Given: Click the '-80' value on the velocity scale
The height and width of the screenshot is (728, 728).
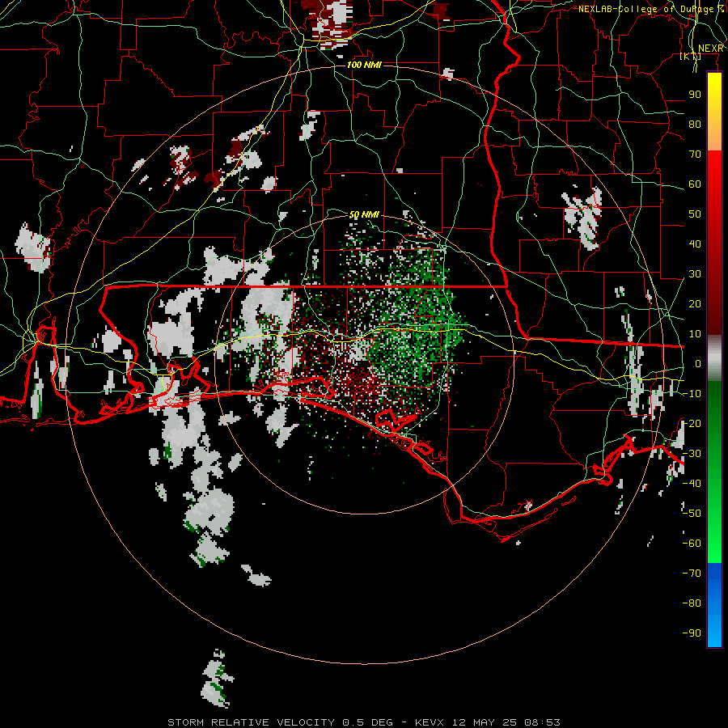Looking at the screenshot, I should tap(692, 603).
